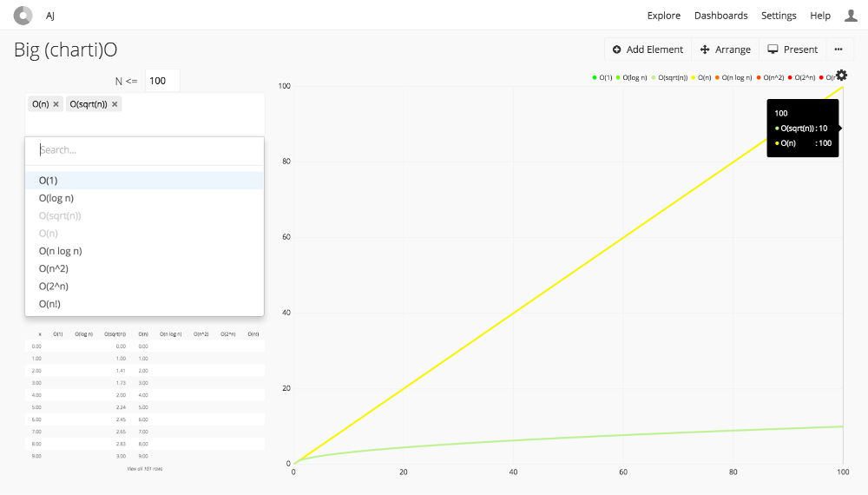Click greyed O(n) option in list
This screenshot has height=495, width=868.
click(x=144, y=233)
